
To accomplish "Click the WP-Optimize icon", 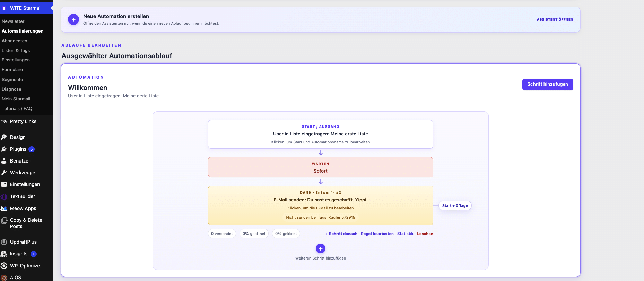I will click(x=4, y=266).
